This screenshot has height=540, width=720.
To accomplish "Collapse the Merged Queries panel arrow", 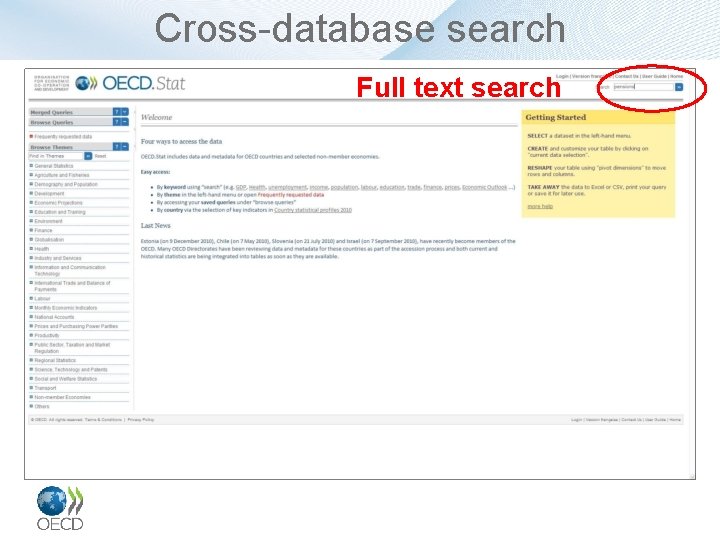I will (x=124, y=112).
